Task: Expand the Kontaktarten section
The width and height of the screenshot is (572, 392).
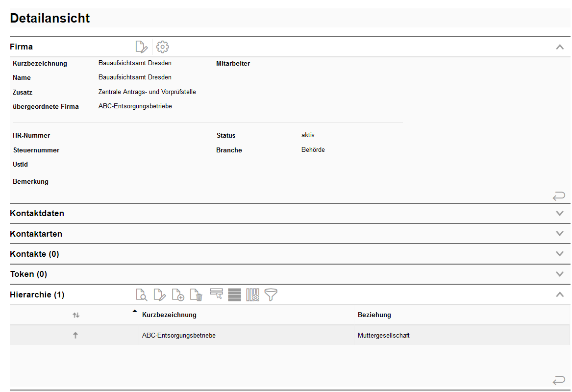Action: [x=560, y=234]
